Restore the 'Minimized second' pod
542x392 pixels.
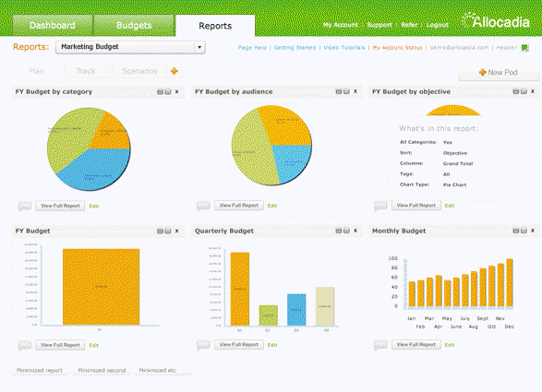tap(102, 370)
